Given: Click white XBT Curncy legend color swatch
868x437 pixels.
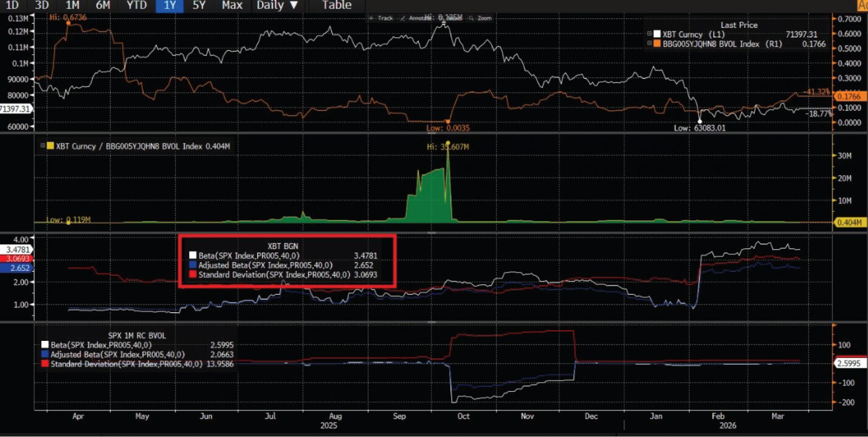Looking at the screenshot, I should point(657,34).
